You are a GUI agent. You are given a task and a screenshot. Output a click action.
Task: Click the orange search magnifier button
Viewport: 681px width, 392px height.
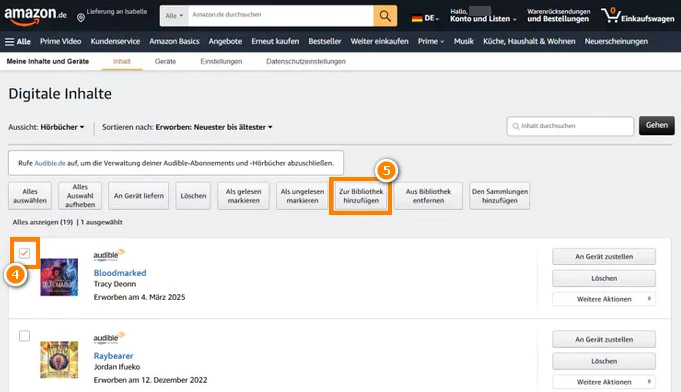tap(385, 16)
